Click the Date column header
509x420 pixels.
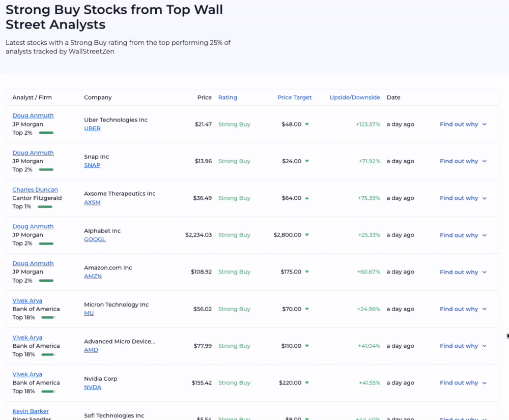[x=393, y=97]
